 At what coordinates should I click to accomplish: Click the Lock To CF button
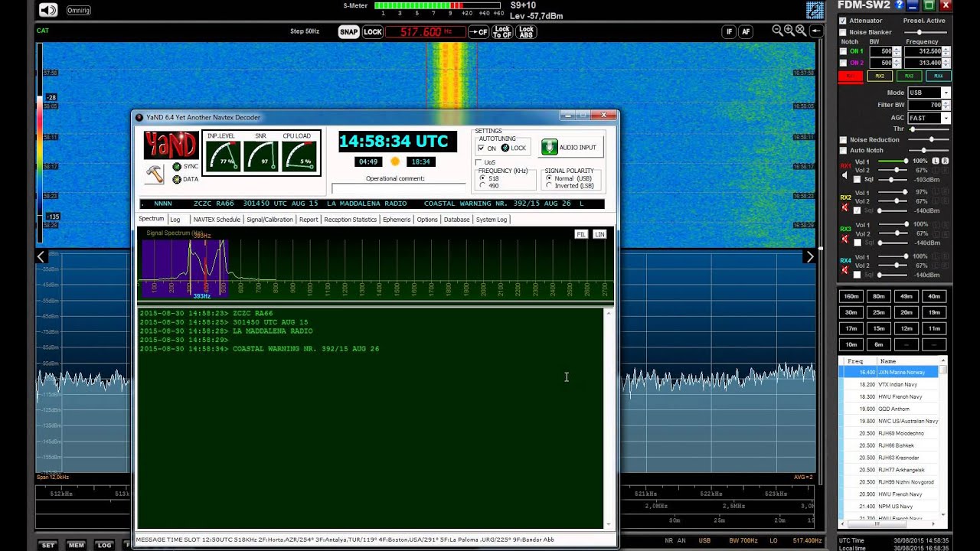502,32
